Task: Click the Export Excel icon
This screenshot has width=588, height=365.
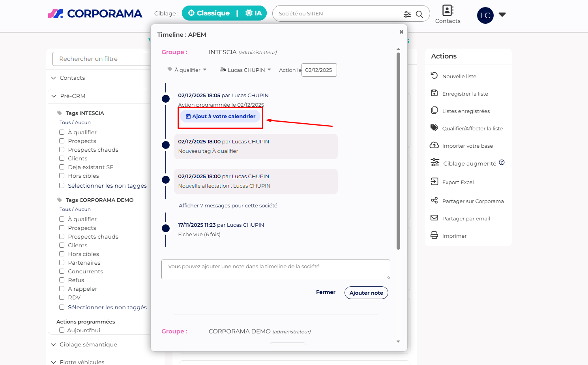Action: tap(434, 182)
